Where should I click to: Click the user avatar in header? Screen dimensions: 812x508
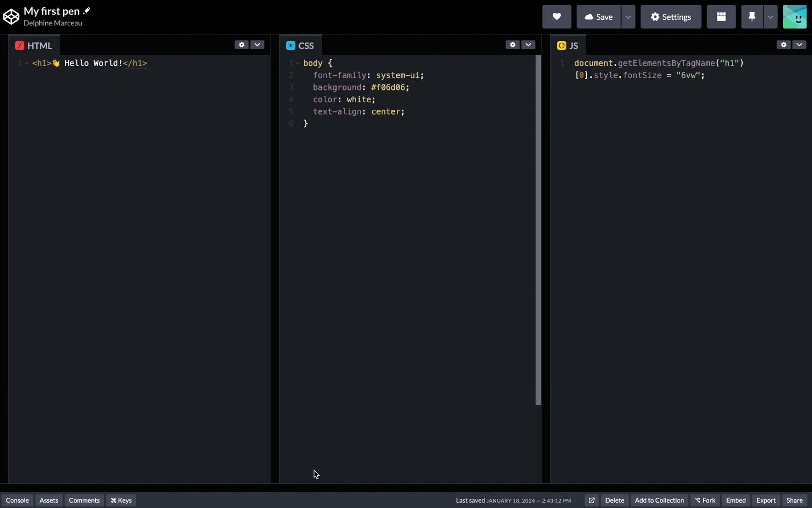(x=794, y=17)
